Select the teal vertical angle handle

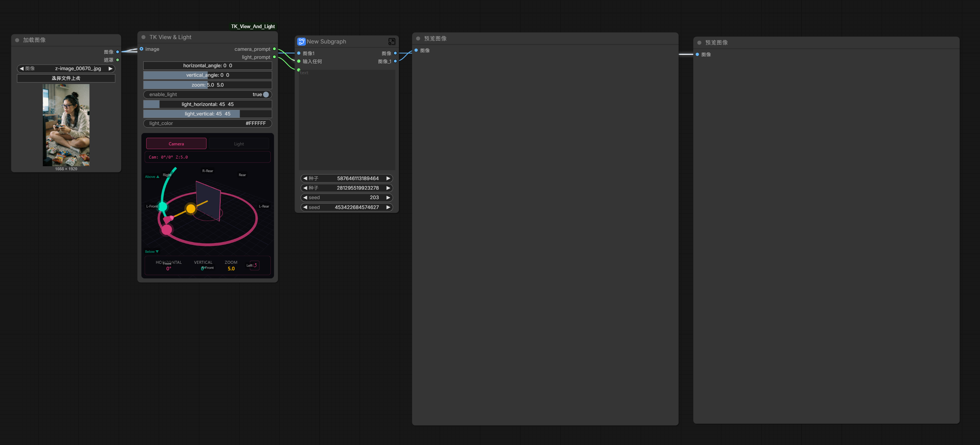coord(163,206)
